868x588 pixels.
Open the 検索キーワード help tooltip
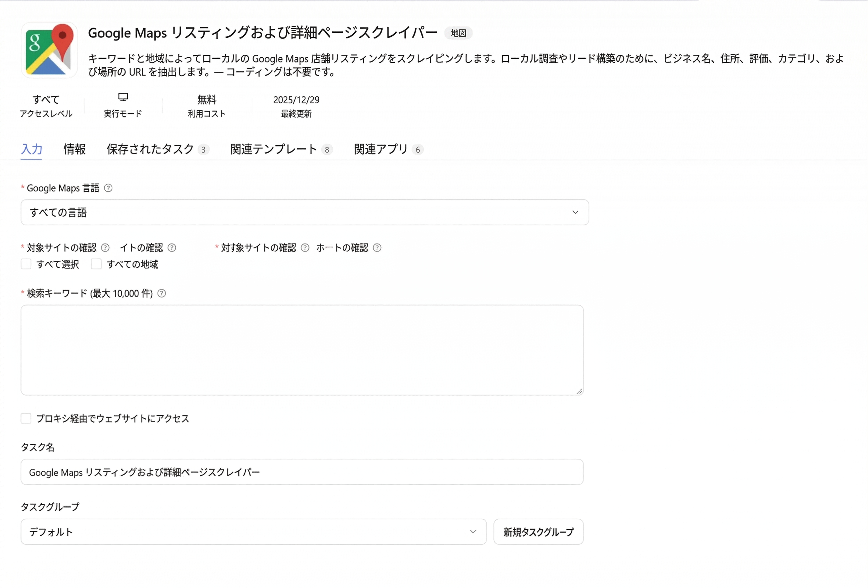pyautogui.click(x=161, y=293)
